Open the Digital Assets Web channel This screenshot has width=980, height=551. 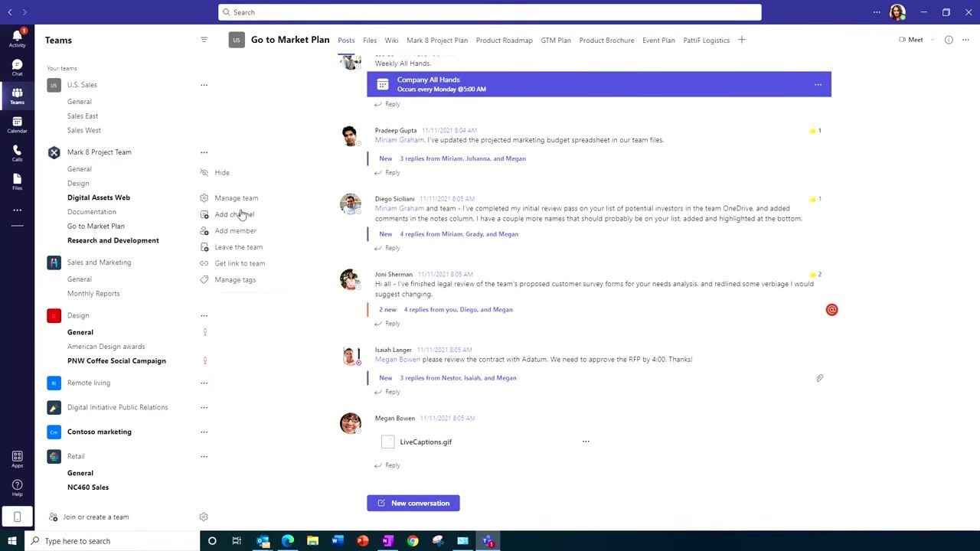coord(99,197)
